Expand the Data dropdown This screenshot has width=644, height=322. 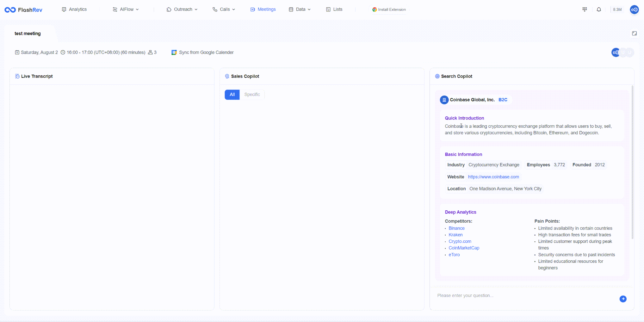pos(300,9)
